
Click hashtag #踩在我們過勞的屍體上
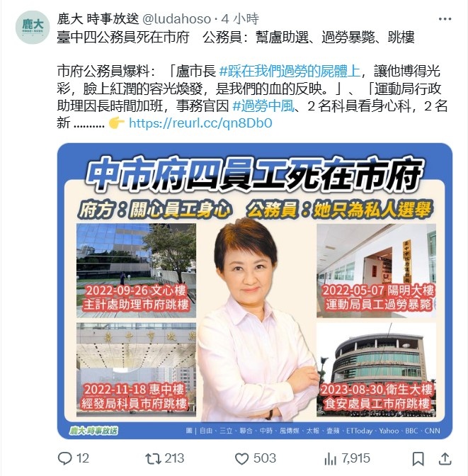coord(290,72)
